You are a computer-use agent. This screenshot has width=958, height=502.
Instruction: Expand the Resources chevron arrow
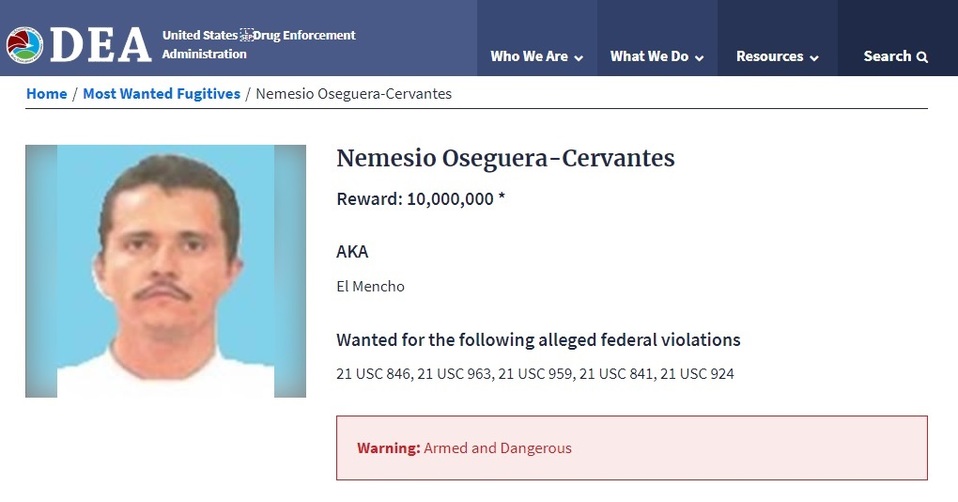click(x=814, y=58)
